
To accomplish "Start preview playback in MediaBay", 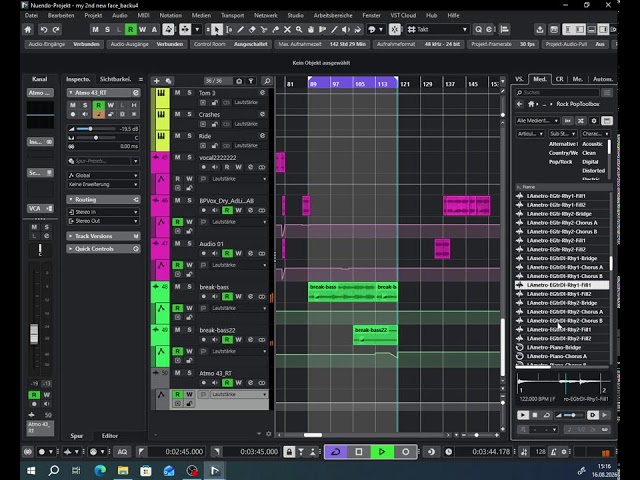I will click(x=522, y=415).
